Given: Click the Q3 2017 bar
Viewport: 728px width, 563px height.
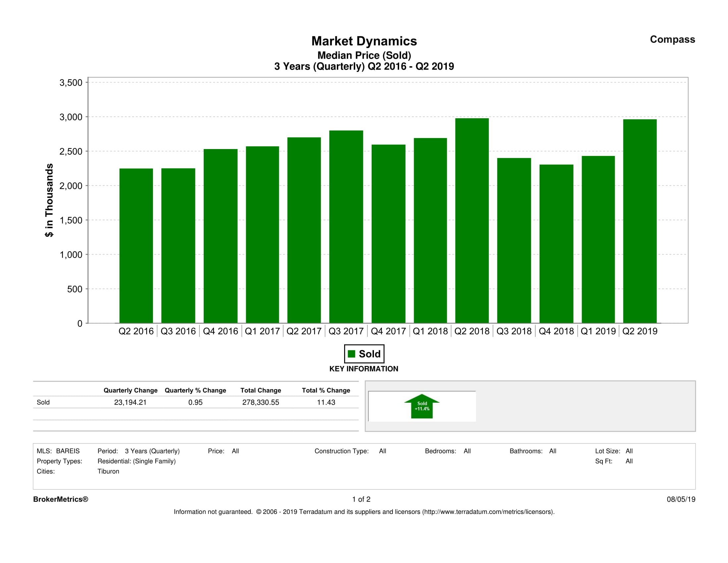Looking at the screenshot, I should click(346, 227).
